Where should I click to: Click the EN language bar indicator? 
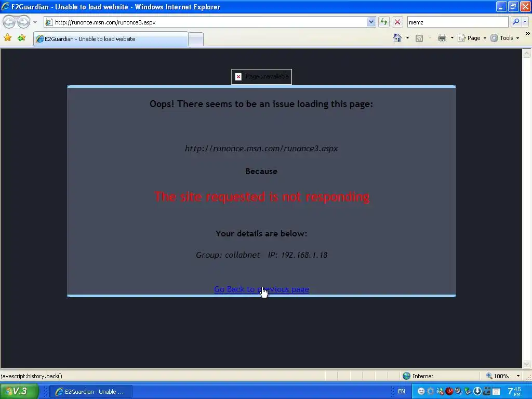point(402,391)
